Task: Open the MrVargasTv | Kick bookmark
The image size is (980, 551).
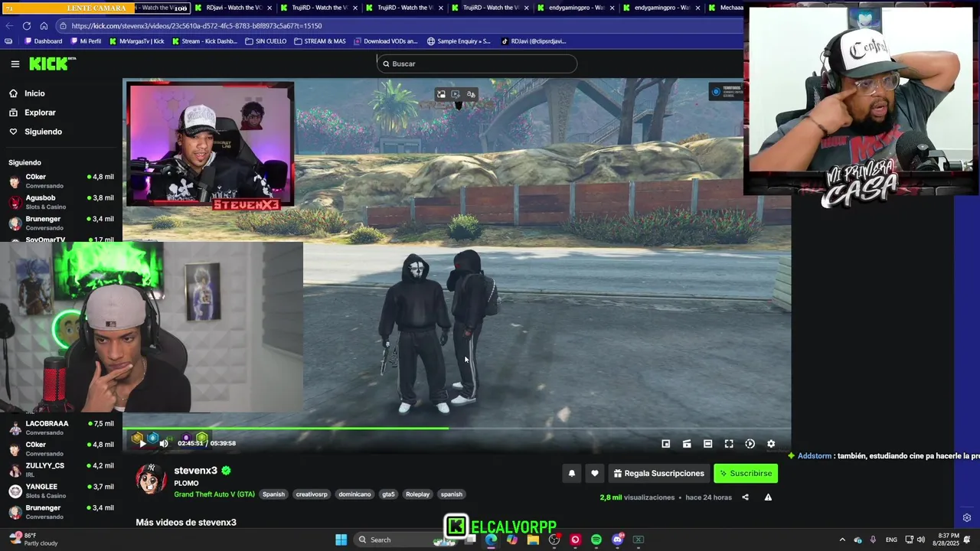Action: click(x=136, y=41)
